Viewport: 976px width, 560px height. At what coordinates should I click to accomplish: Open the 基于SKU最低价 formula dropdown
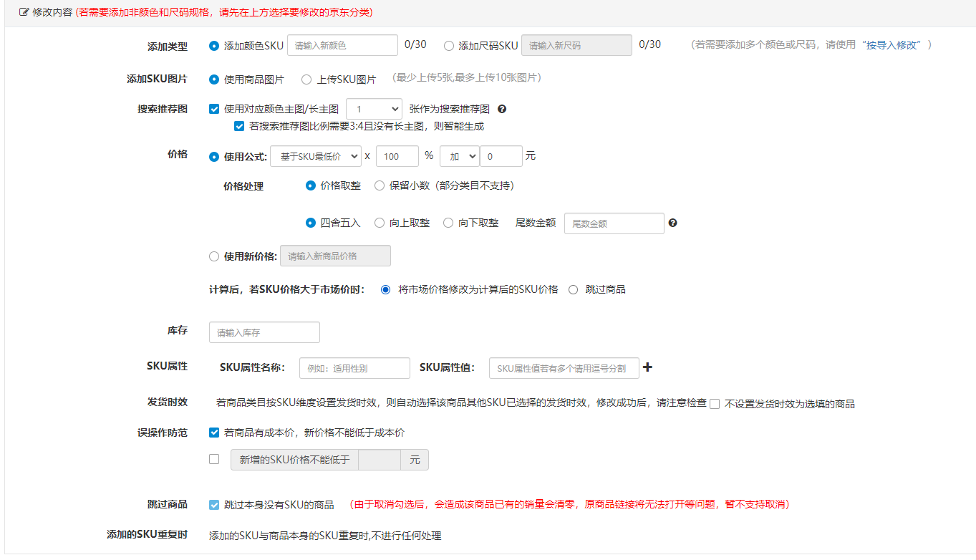(x=316, y=156)
